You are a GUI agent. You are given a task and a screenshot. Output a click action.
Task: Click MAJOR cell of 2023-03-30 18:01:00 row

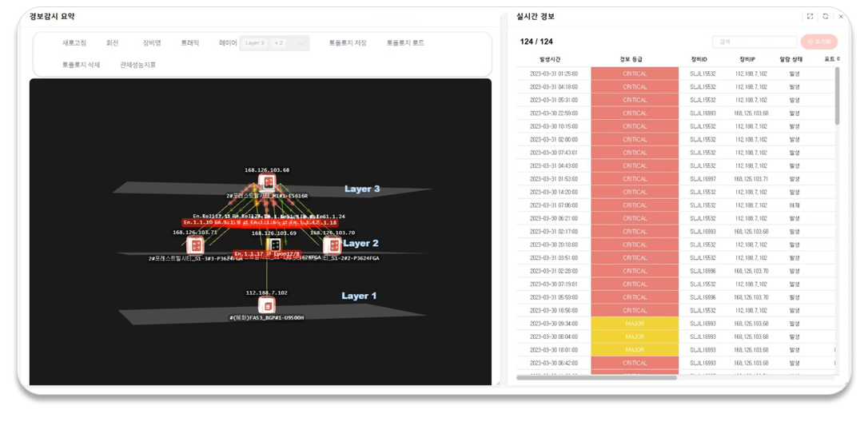click(x=635, y=350)
